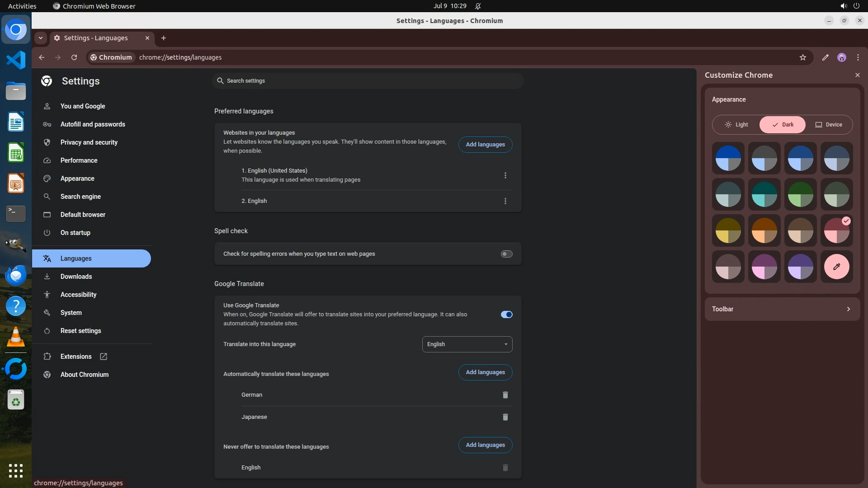Select the Light appearance mode
The width and height of the screenshot is (868, 488).
(736, 125)
